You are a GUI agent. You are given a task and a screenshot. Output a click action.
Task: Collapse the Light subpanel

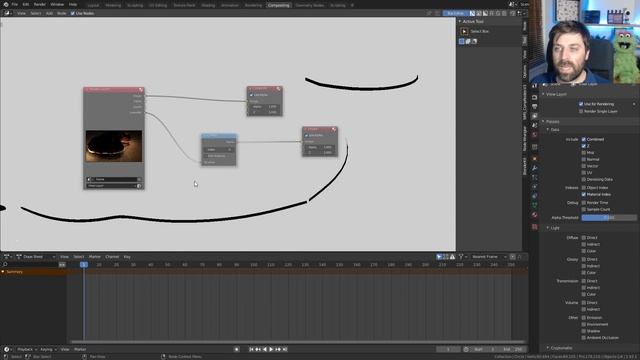pos(548,228)
